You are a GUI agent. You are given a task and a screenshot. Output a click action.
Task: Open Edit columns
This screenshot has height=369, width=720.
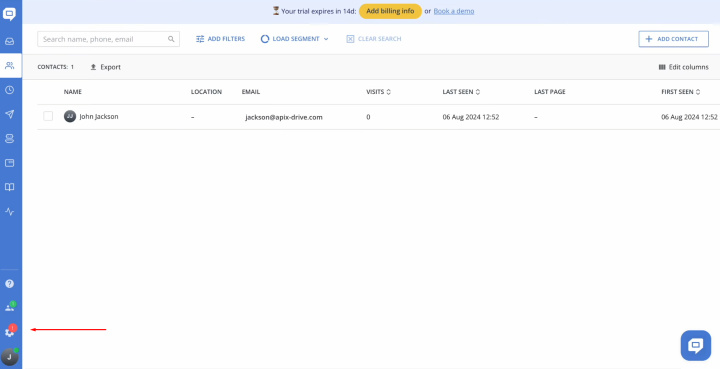click(684, 67)
